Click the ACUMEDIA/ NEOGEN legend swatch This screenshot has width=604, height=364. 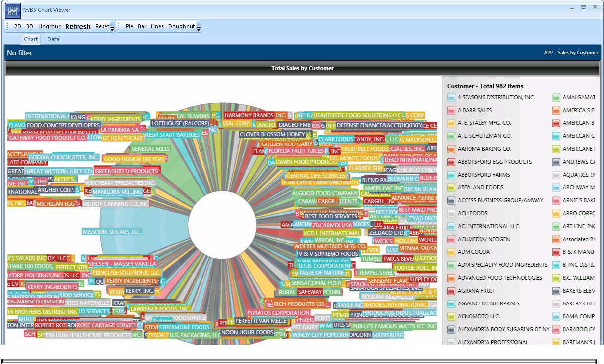(x=451, y=239)
